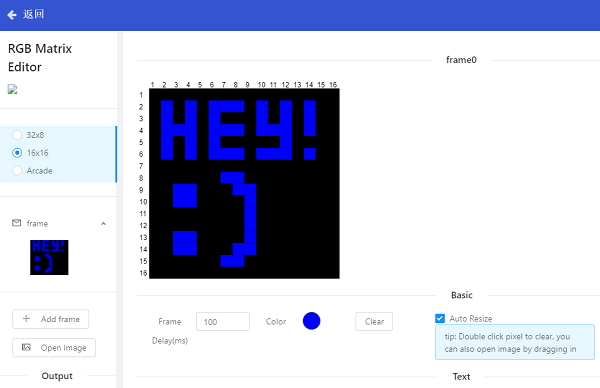Select the 32x8 matrix size
This screenshot has width=600, height=388.
tap(17, 135)
